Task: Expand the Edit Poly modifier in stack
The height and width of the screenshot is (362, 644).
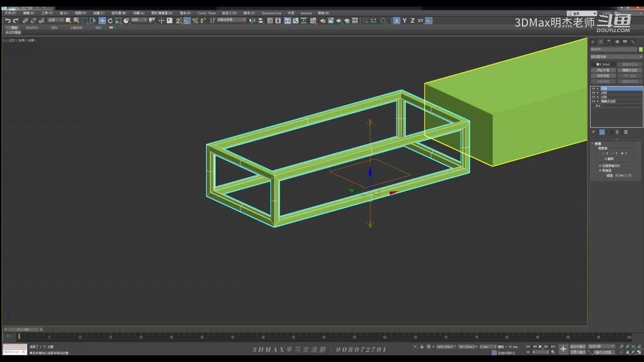Action: coord(598,101)
